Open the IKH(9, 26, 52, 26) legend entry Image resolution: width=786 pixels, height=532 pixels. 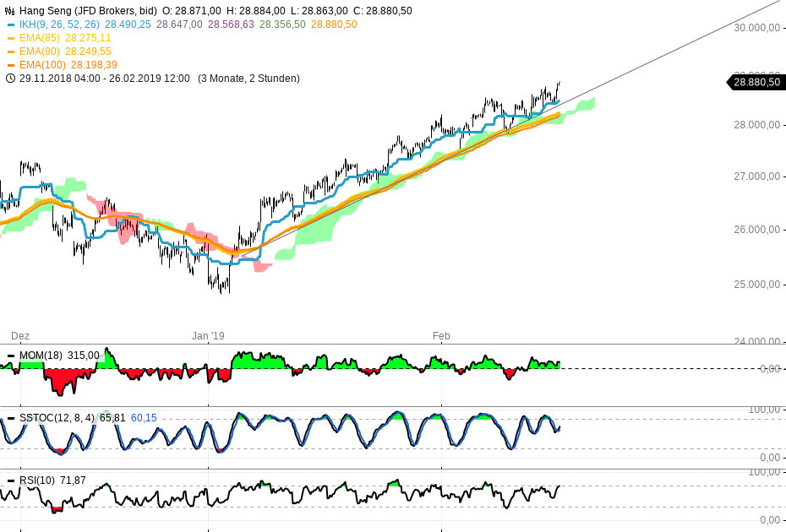[57, 24]
